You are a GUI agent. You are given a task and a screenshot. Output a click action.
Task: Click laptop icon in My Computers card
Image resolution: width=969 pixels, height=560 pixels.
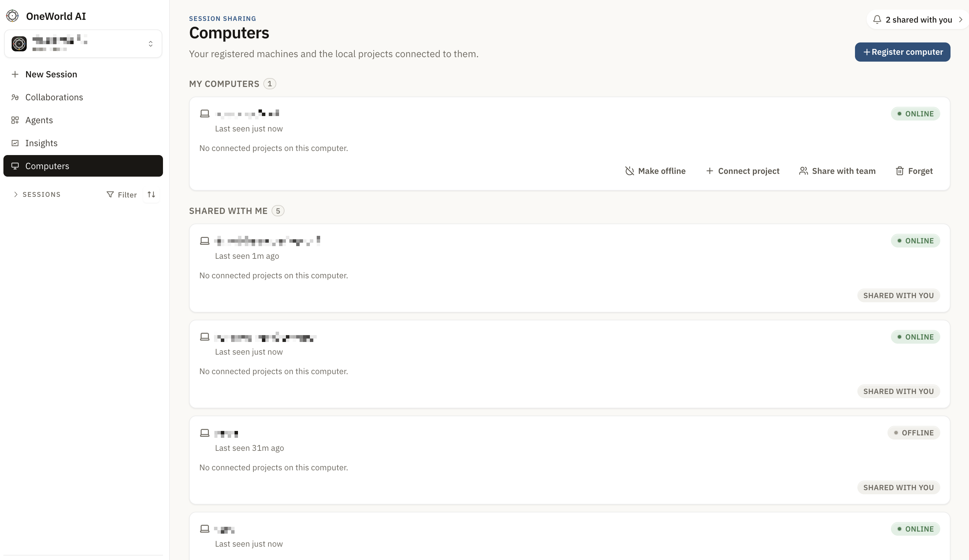[x=204, y=114]
